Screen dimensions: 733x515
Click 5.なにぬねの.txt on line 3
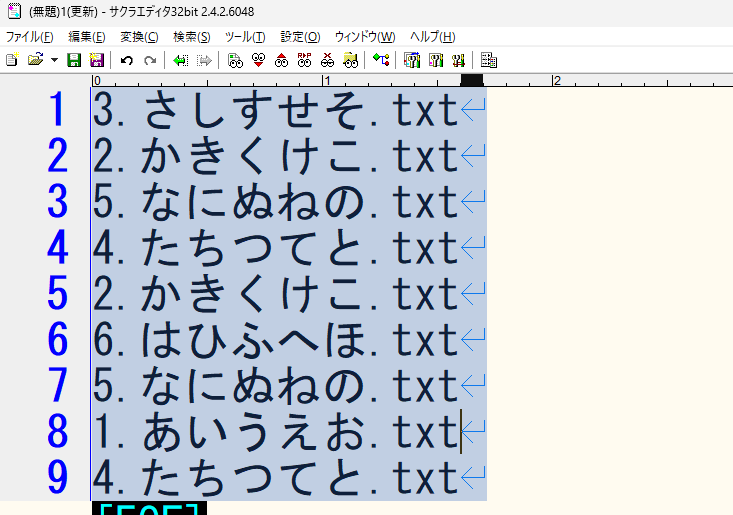[x=275, y=201]
